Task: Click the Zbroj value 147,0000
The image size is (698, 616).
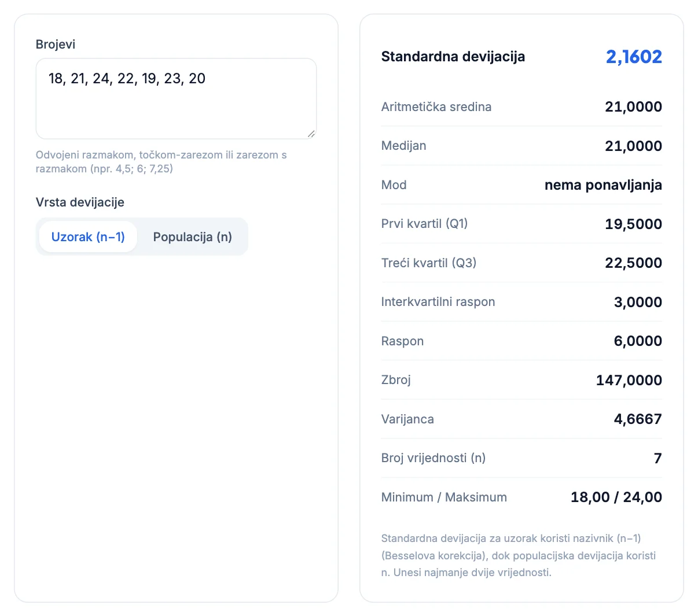Action: coord(629,380)
